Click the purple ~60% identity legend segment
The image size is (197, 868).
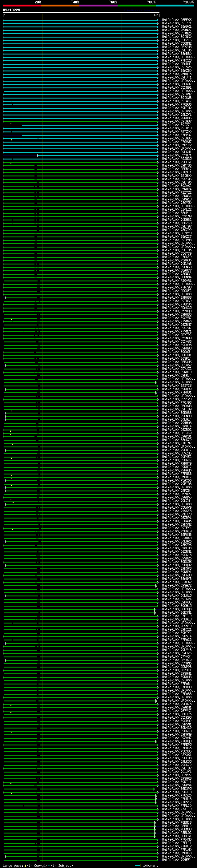99,6
